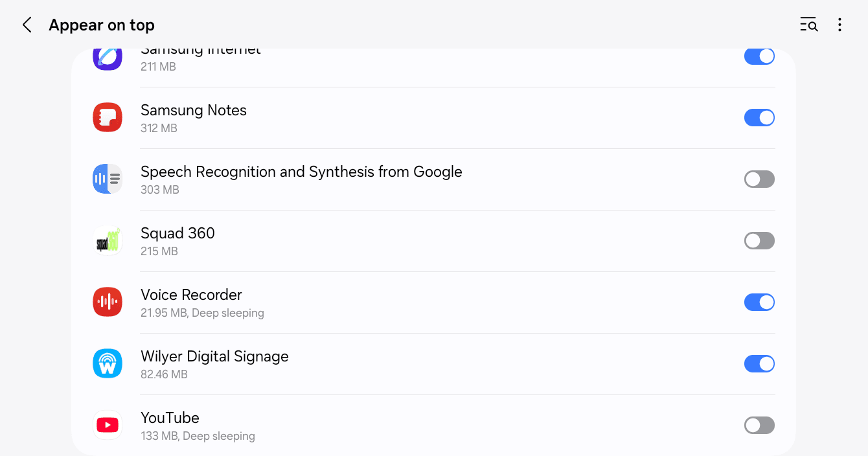868x456 pixels.
Task: Disable appear on top for Samsung Notes
Action: [x=759, y=117]
